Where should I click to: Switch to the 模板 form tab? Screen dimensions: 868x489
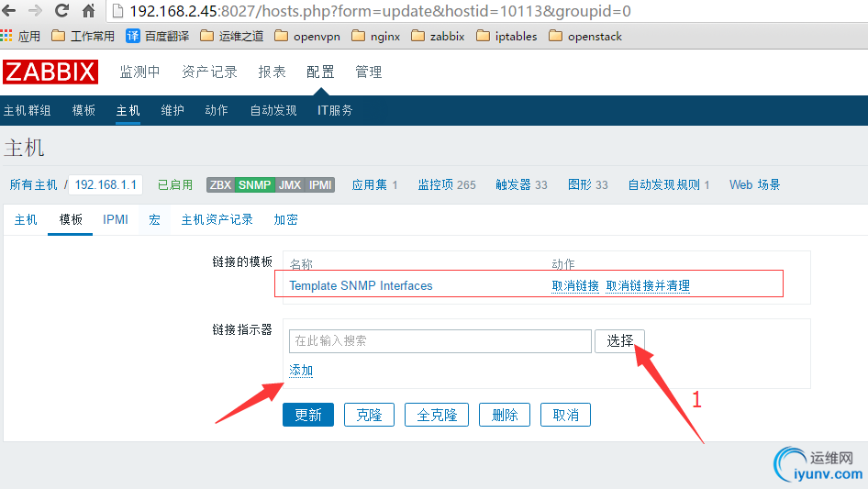coord(71,220)
